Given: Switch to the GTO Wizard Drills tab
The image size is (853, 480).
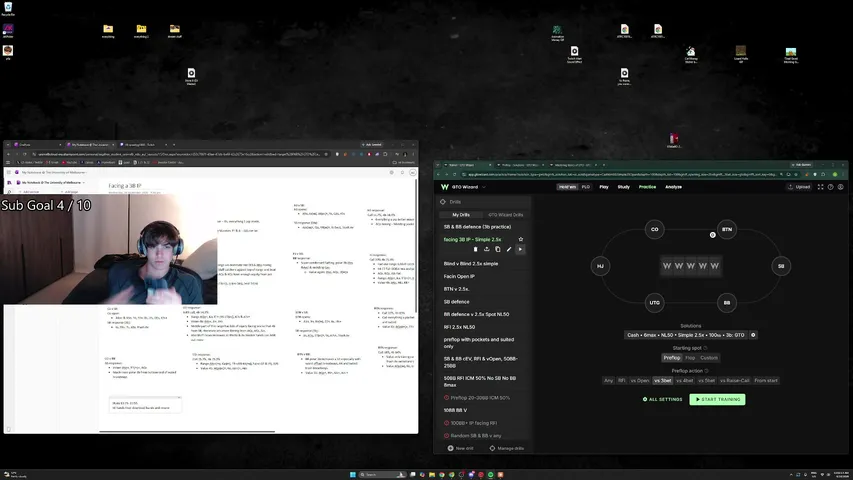Looking at the screenshot, I should pos(505,215).
